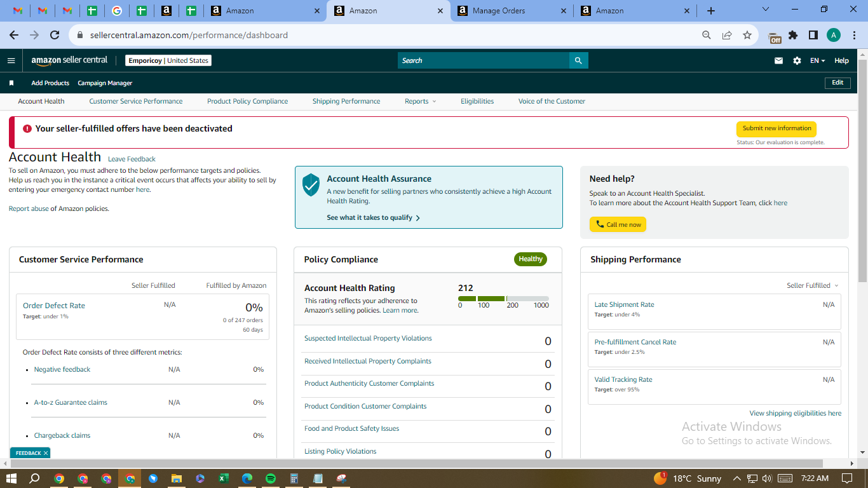Click the magnifier search button in Seller Central
Viewport: 868px width, 488px height.
pyautogui.click(x=578, y=60)
